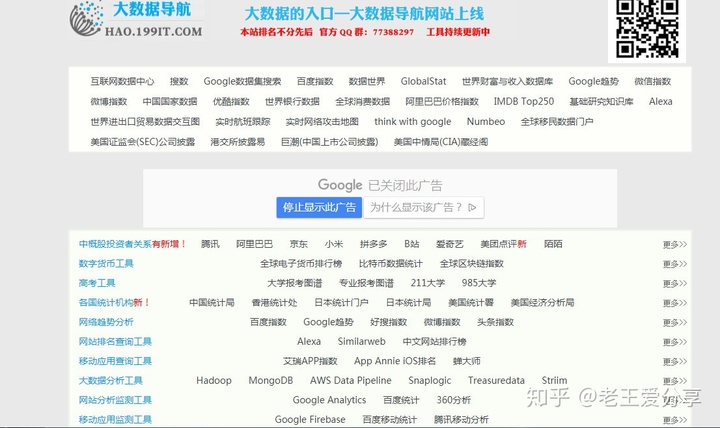The width and height of the screenshot is (720, 428).
Task: Open 世界银行数据 link
Action: [x=292, y=101]
